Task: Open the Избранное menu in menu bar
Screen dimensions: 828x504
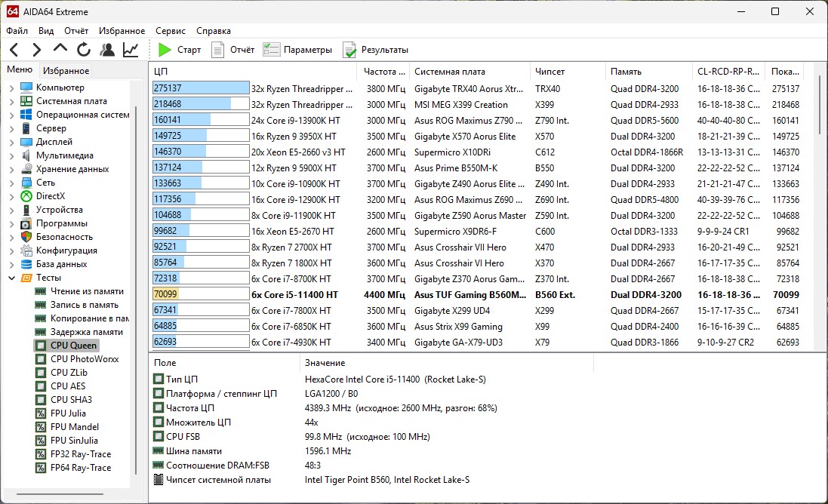Action: click(122, 31)
